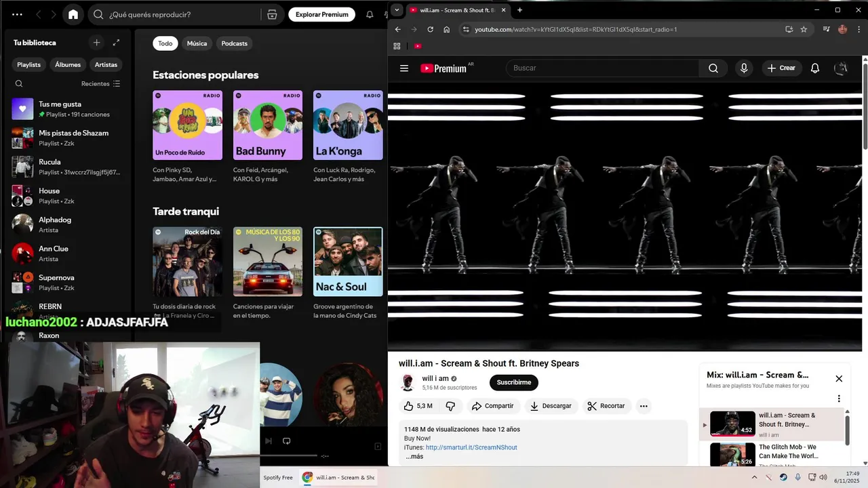
Task: Click Descargar button under video
Action: (x=551, y=406)
